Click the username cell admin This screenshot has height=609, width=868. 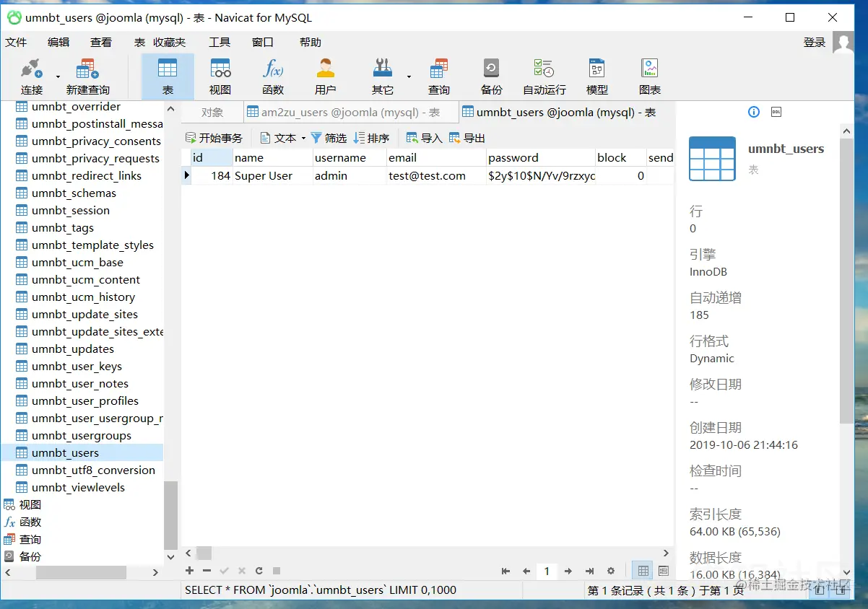pyautogui.click(x=350, y=175)
